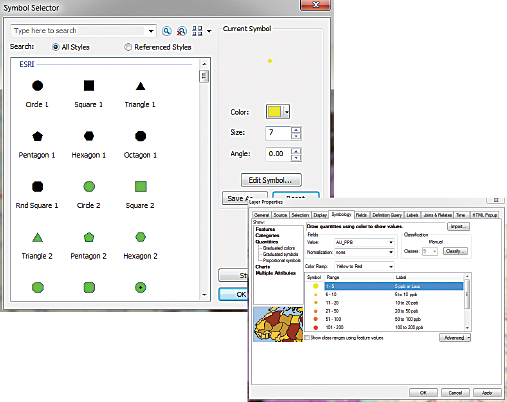Choose the green Triangle 2 symbol
The height and width of the screenshot is (402, 507).
point(37,238)
